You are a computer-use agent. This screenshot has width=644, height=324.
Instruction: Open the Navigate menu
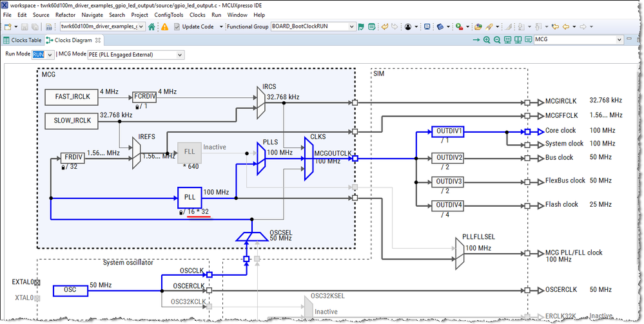(x=92, y=15)
